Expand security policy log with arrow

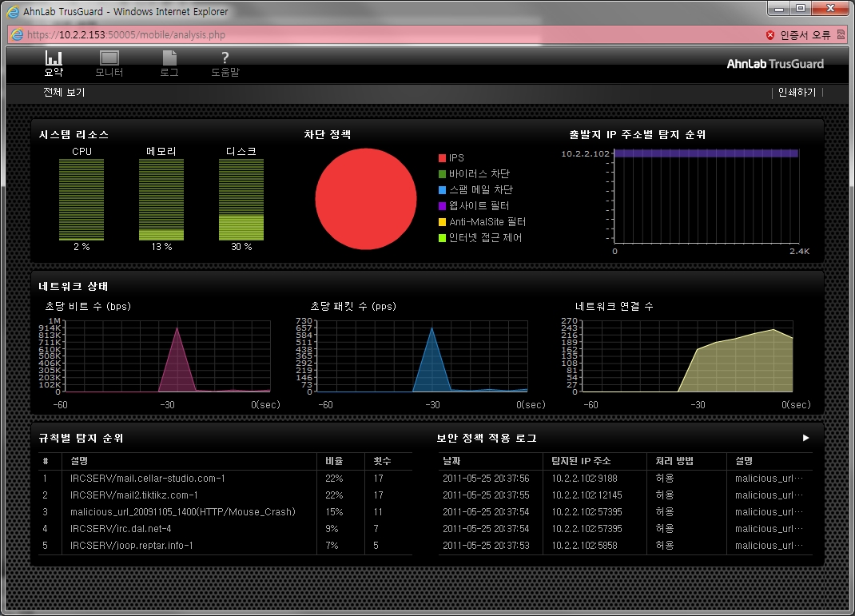tap(806, 438)
